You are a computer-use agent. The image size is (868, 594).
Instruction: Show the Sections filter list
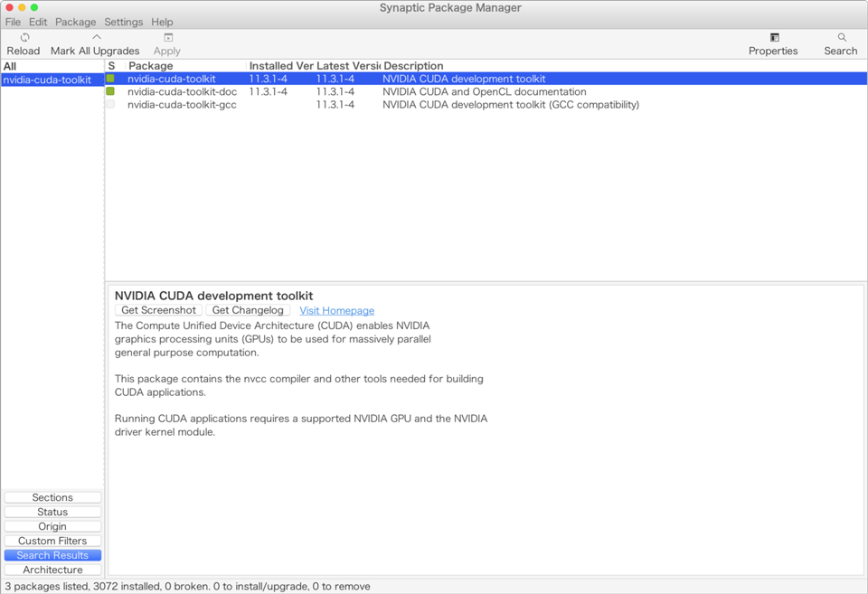point(52,497)
